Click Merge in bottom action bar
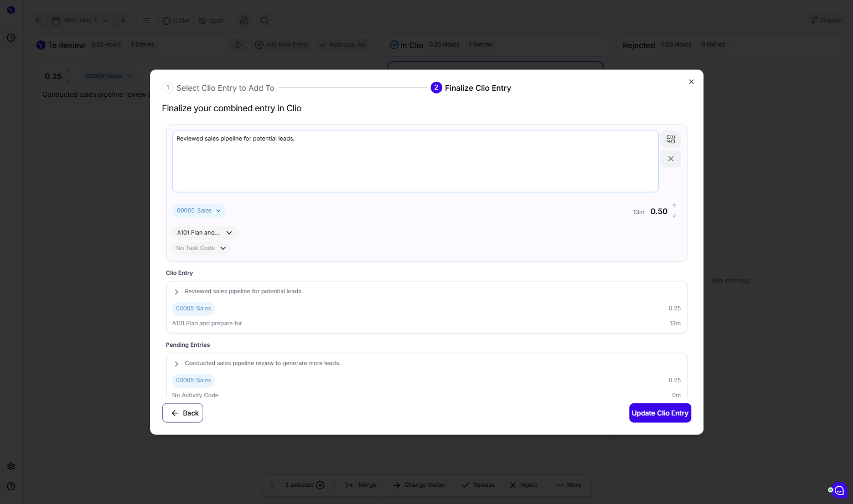853x504 pixels. tap(361, 485)
